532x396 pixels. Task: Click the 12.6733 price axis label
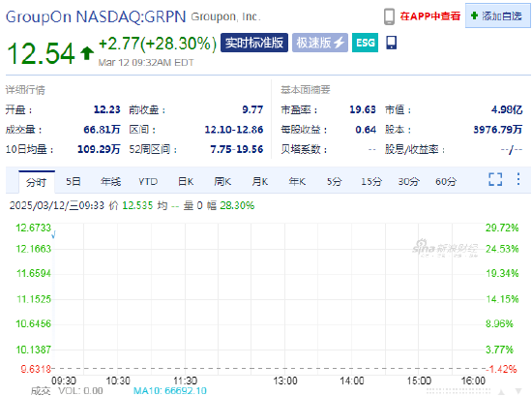coord(33,228)
